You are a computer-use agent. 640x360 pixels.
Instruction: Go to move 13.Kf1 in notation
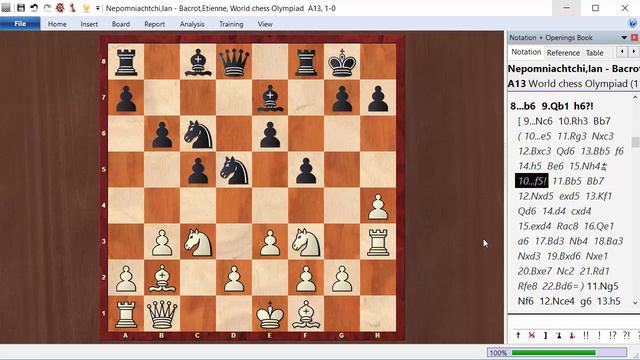tap(598, 196)
